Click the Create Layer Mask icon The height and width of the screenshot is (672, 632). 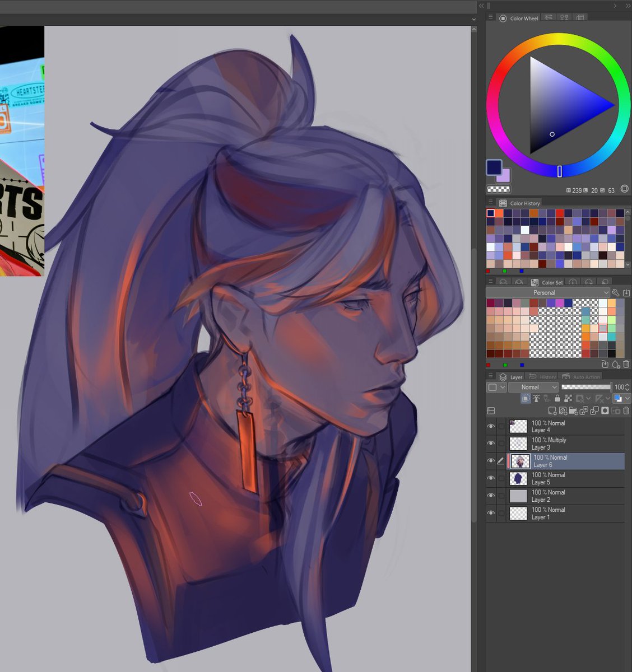tap(605, 411)
